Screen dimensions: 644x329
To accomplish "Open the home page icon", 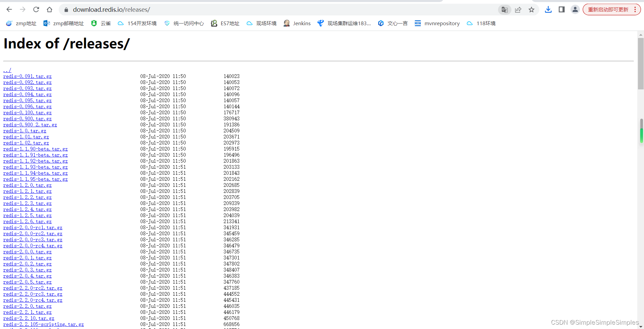I will (50, 9).
